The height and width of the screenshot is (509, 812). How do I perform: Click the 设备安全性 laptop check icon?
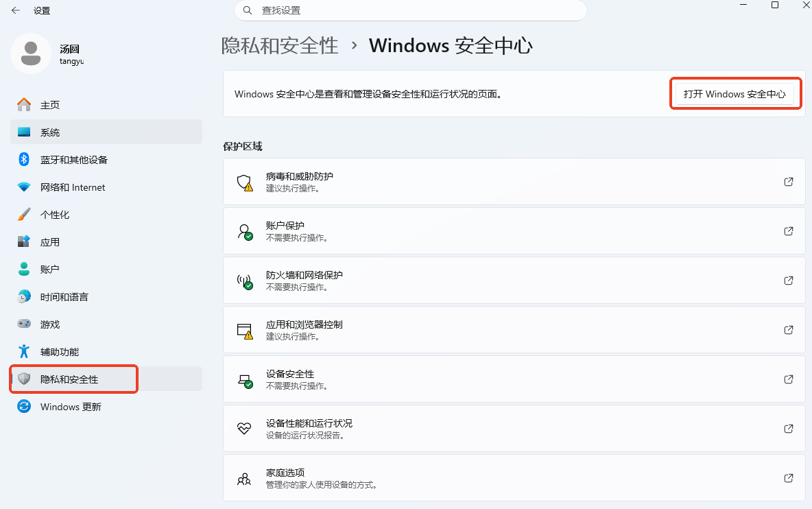[x=245, y=381]
